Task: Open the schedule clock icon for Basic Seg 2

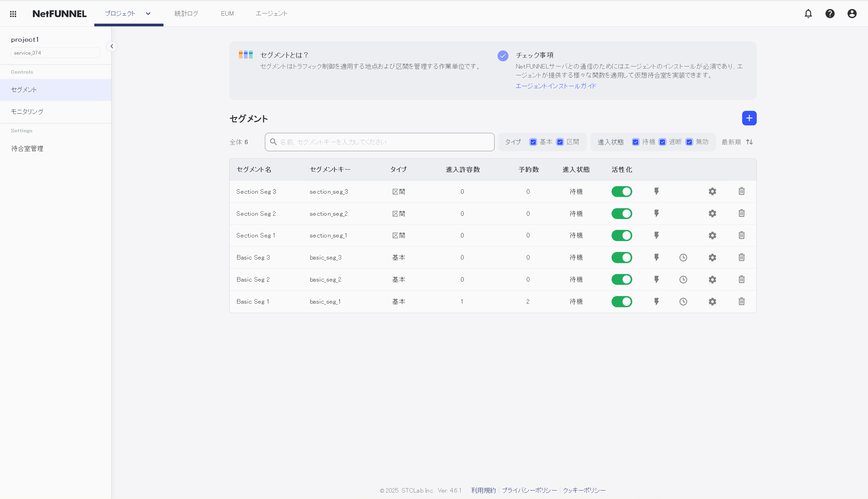Action: pyautogui.click(x=683, y=279)
